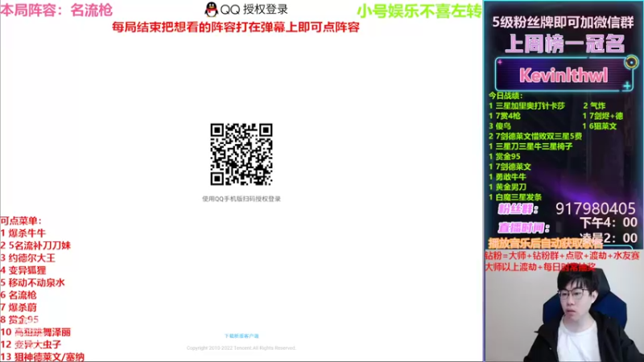The height and width of the screenshot is (362, 644).
Task: Click menu entry 10 ending in '泽丽'
Action: (35, 331)
